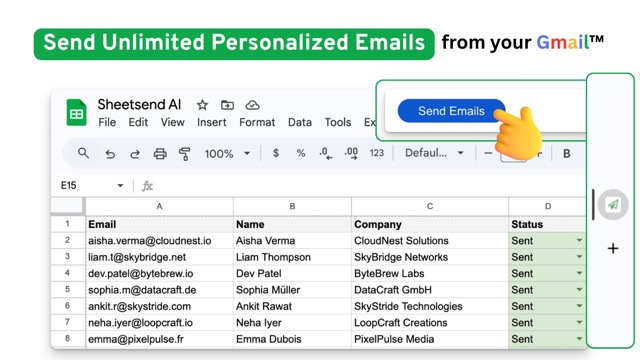Click the Status header cell

[547, 224]
